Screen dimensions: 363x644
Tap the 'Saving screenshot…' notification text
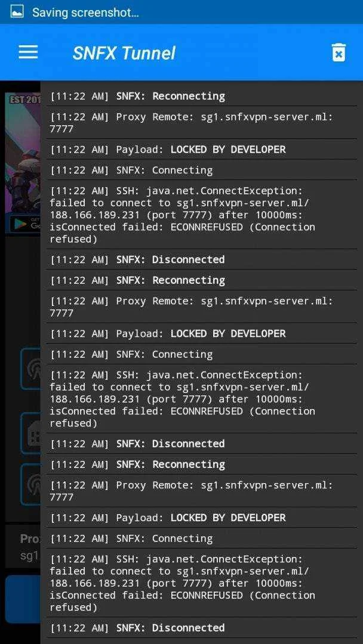coord(85,13)
